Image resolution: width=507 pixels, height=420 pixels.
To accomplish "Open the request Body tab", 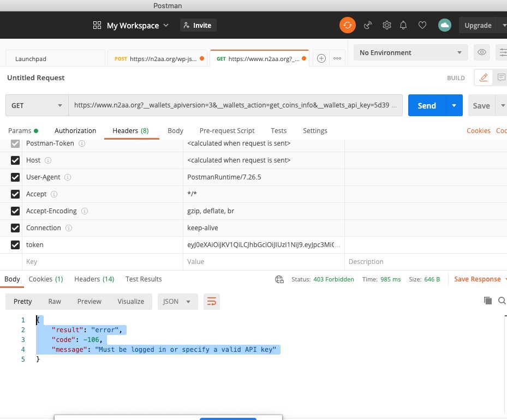I will [175, 130].
